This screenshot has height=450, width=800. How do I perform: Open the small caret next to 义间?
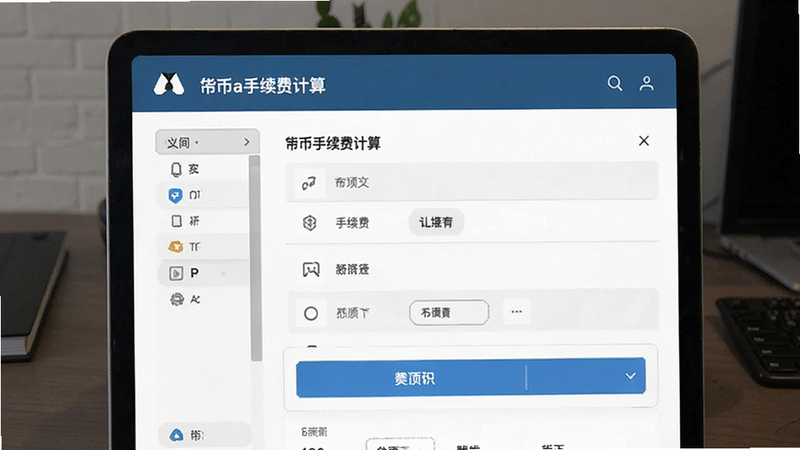[x=197, y=142]
